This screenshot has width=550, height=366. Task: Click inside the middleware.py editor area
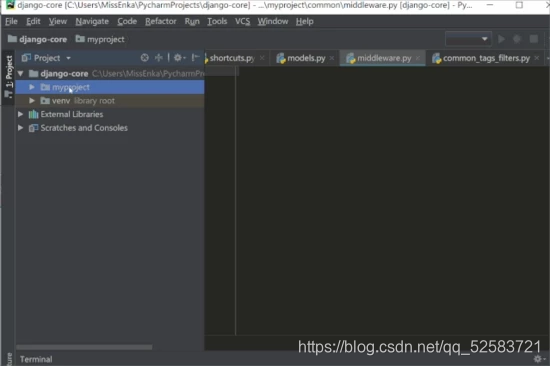pyautogui.click(x=393, y=201)
